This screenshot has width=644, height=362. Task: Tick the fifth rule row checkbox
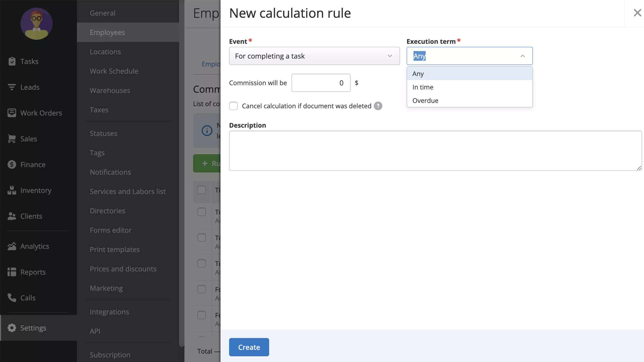[202, 315]
